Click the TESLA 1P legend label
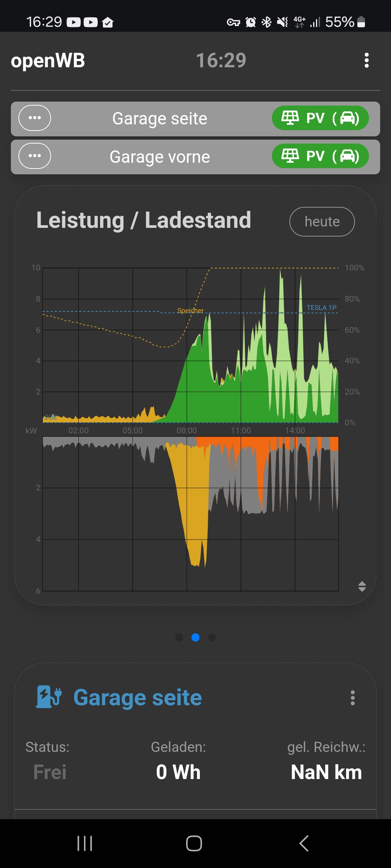Image resolution: width=391 pixels, height=868 pixels. point(321,308)
